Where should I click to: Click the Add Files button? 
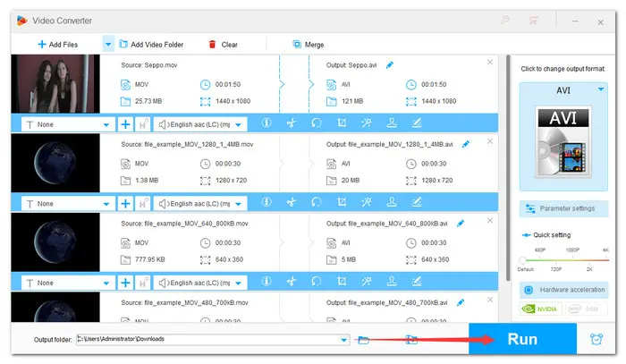[57, 45]
